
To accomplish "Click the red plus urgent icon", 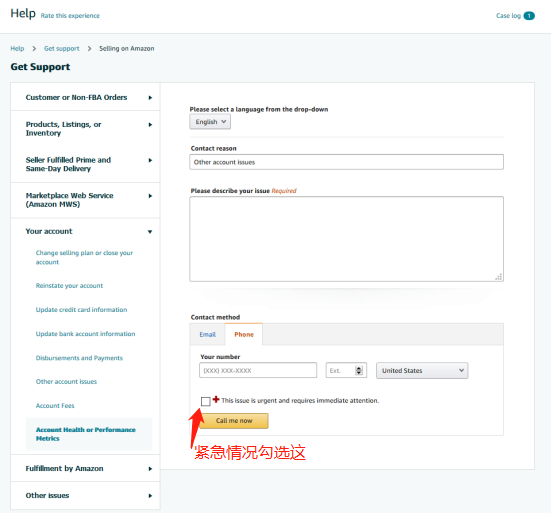I will 216,399.
